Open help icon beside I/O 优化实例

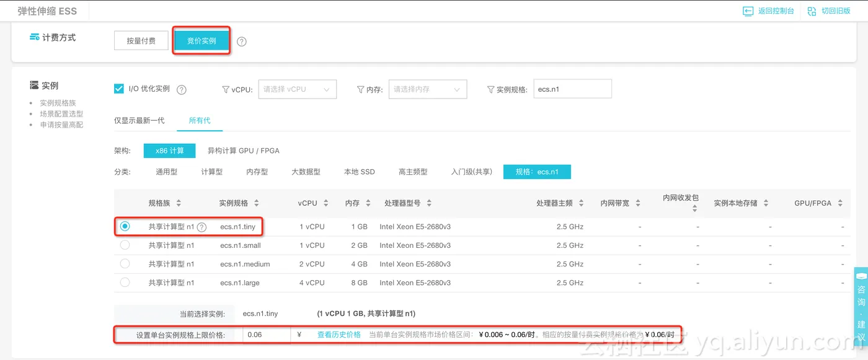pos(182,89)
